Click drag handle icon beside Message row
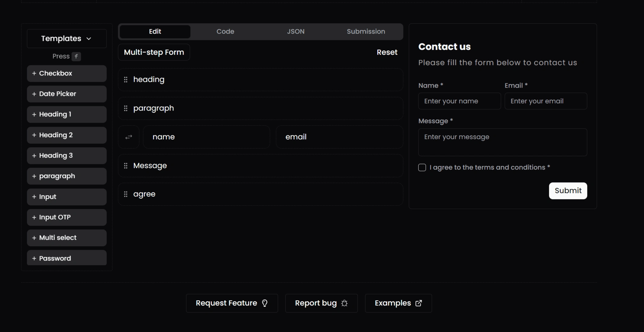Screen dimensions: 644x332 click(x=126, y=166)
